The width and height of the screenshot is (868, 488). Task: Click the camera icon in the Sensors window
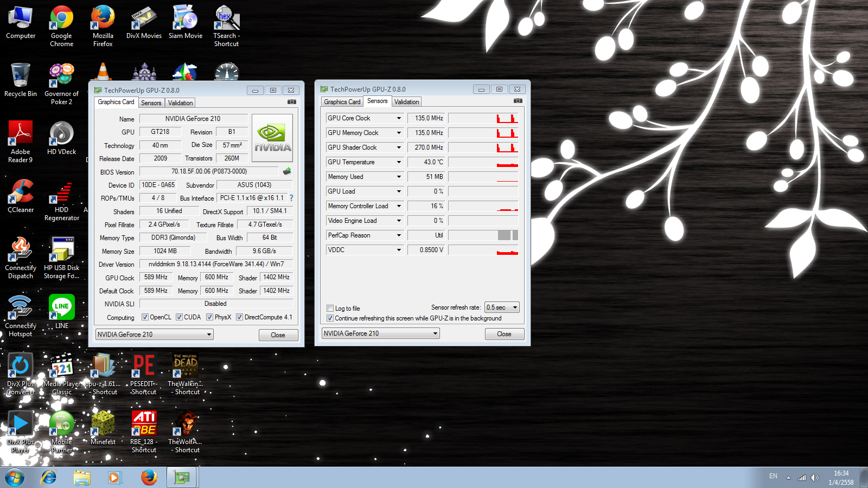coord(518,101)
